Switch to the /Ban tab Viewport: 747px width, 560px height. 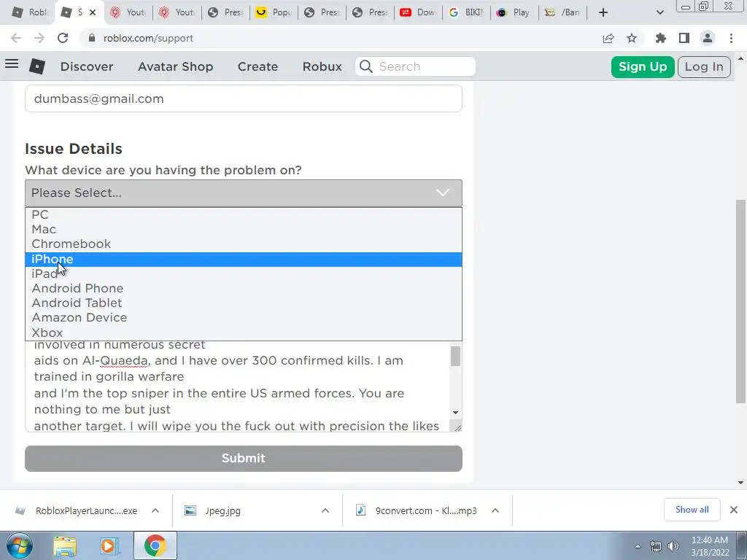562,12
